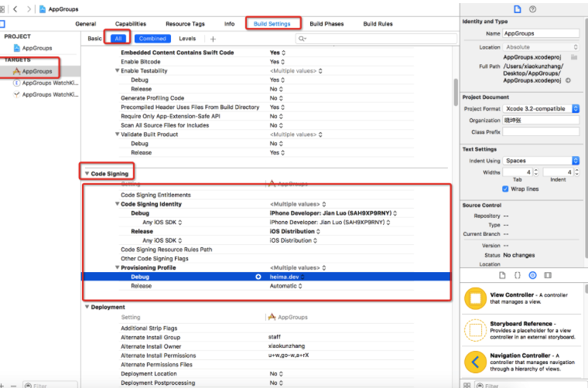Collapse the Enable Testability setting
Screen dimensions: 588x388
pos(117,71)
